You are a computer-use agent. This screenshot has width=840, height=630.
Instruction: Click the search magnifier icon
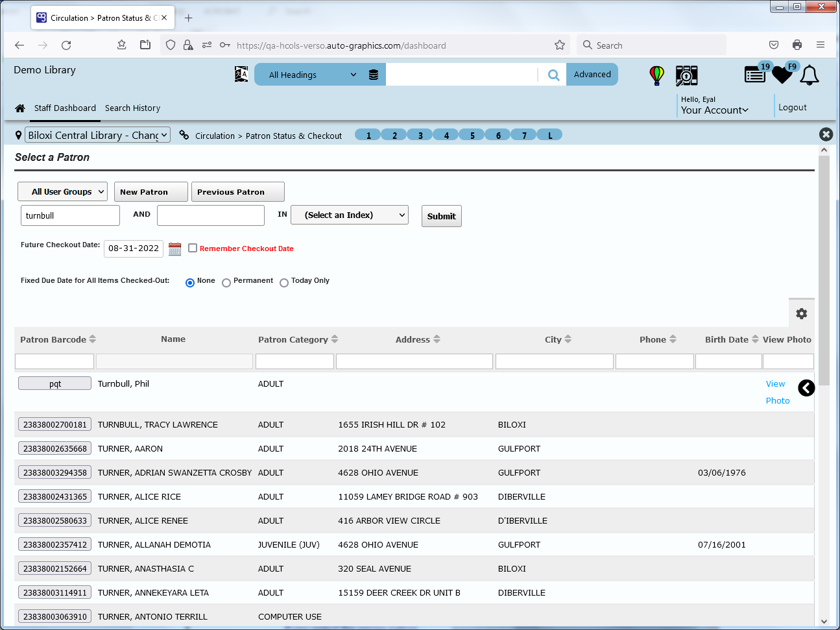[553, 75]
